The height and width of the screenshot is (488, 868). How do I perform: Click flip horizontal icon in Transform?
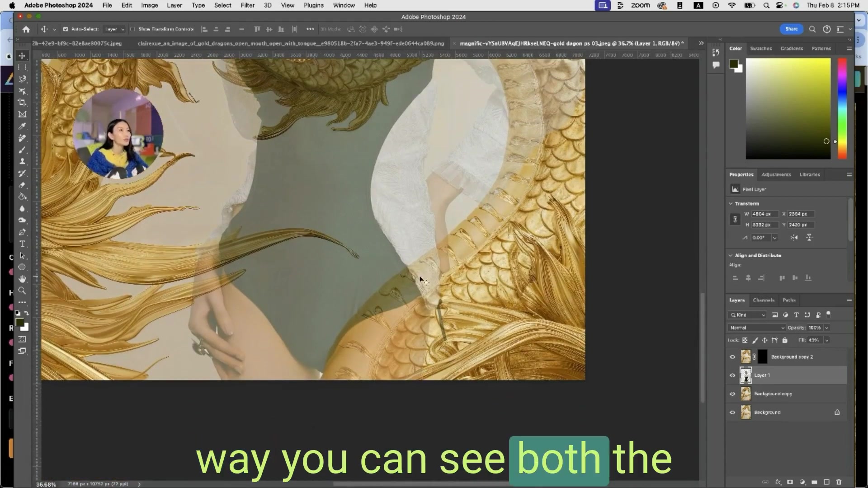(x=794, y=237)
